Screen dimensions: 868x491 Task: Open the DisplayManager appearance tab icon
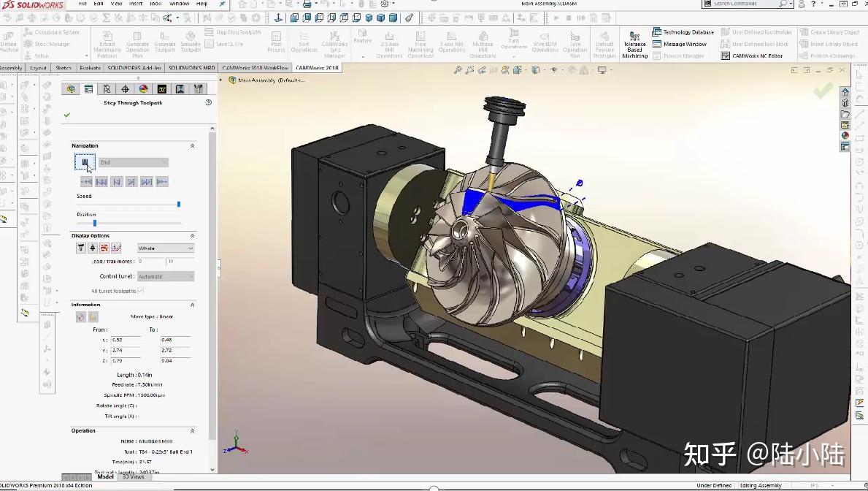[x=143, y=88]
